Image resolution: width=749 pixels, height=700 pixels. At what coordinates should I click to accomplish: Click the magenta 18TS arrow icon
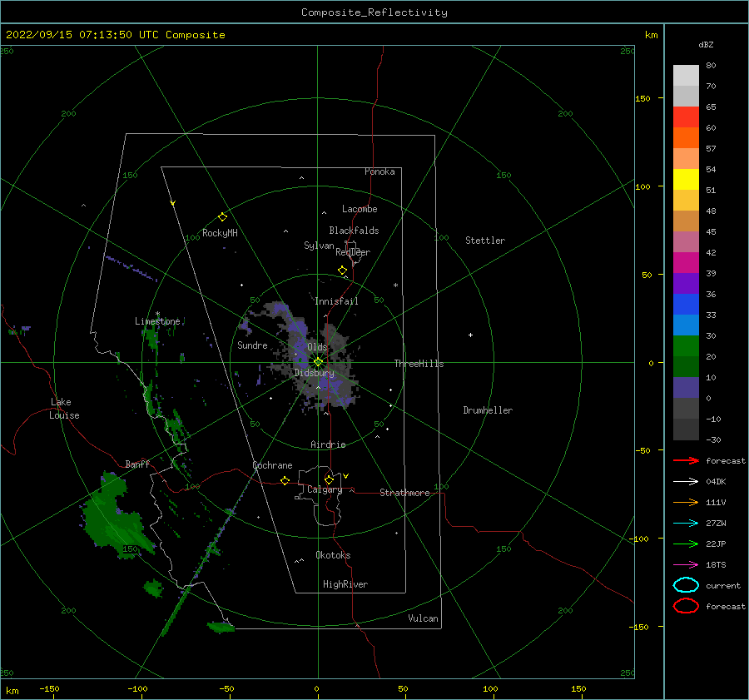(686, 565)
